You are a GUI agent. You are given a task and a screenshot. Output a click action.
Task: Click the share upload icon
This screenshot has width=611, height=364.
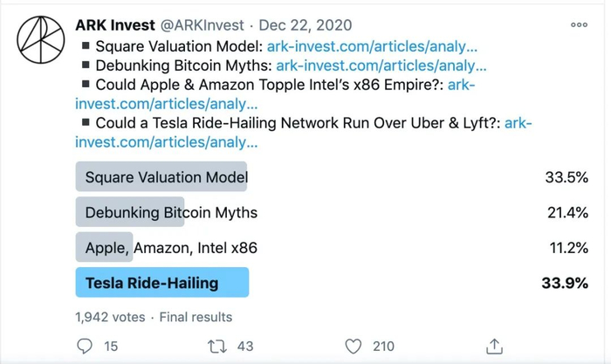pyautogui.click(x=494, y=347)
